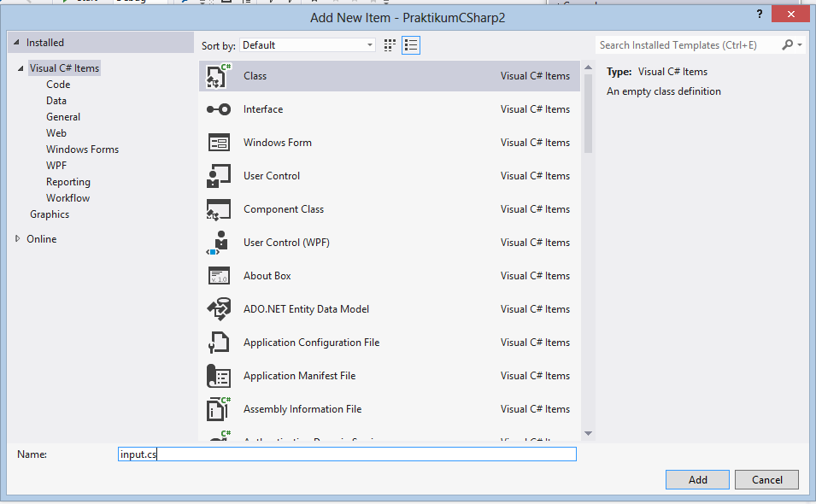Click the Search Installed Templates box

tap(687, 45)
